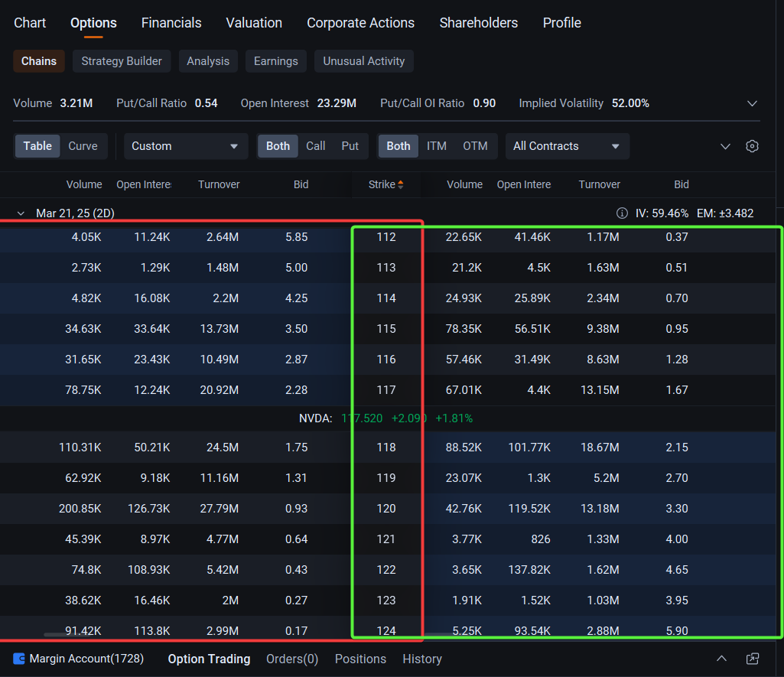Select the 115 strike
Image resolution: width=784 pixels, height=677 pixels.
386,329
